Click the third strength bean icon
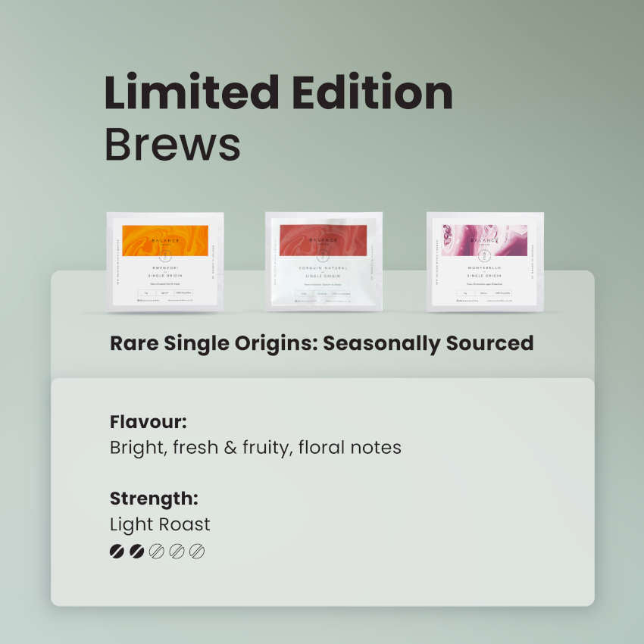 click(157, 551)
